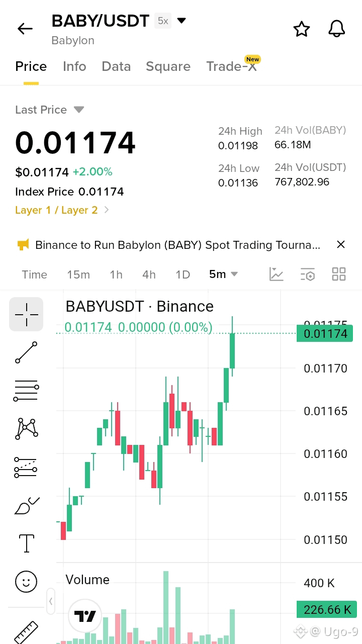
Task: Select the crosshair cursor tool
Action: 26,314
